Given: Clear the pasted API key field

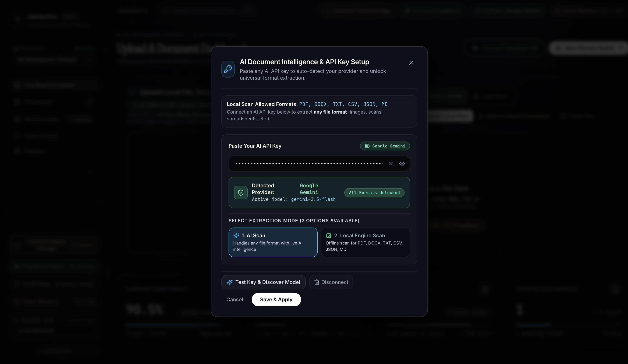Looking at the screenshot, I should [391, 164].
